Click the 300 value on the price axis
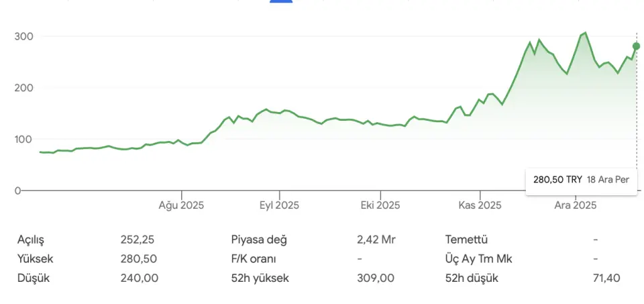 tap(23, 36)
